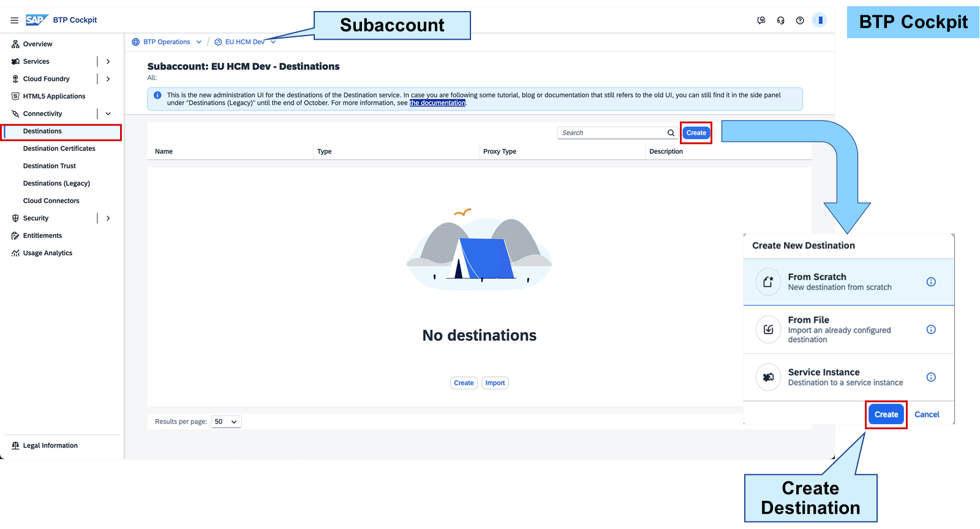Click the Usage Analytics chart icon
Screen dimensions: 980x529
tap(15, 253)
